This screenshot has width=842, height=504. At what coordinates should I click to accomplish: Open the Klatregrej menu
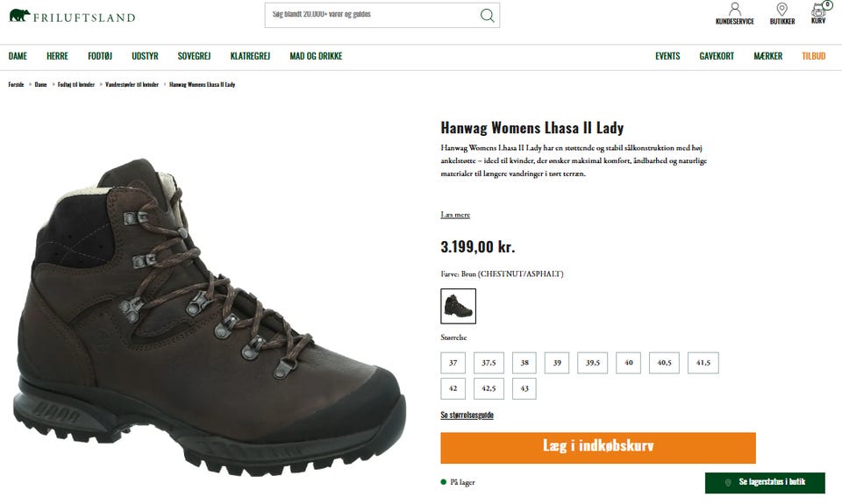250,56
